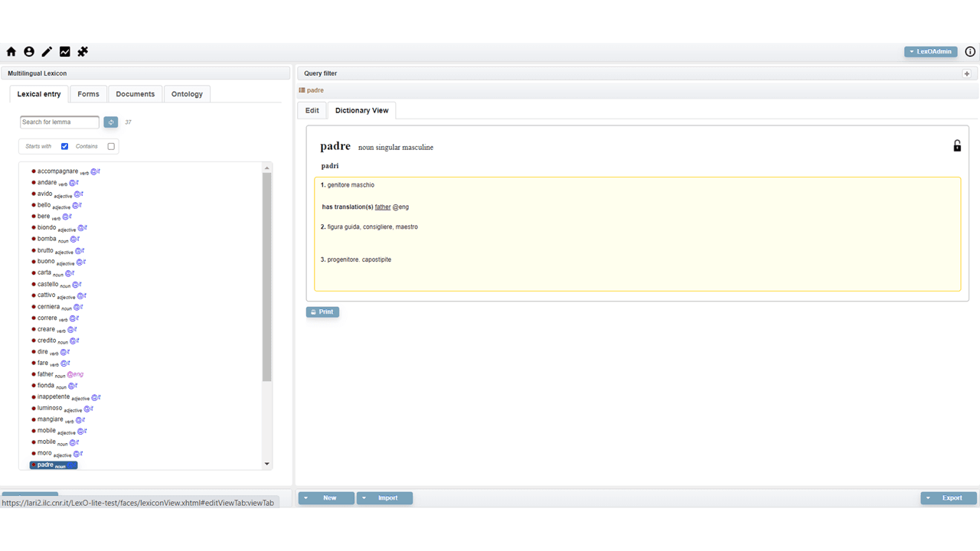Enable the Contains checkbox
Screen dimensions: 980x551
(111, 146)
